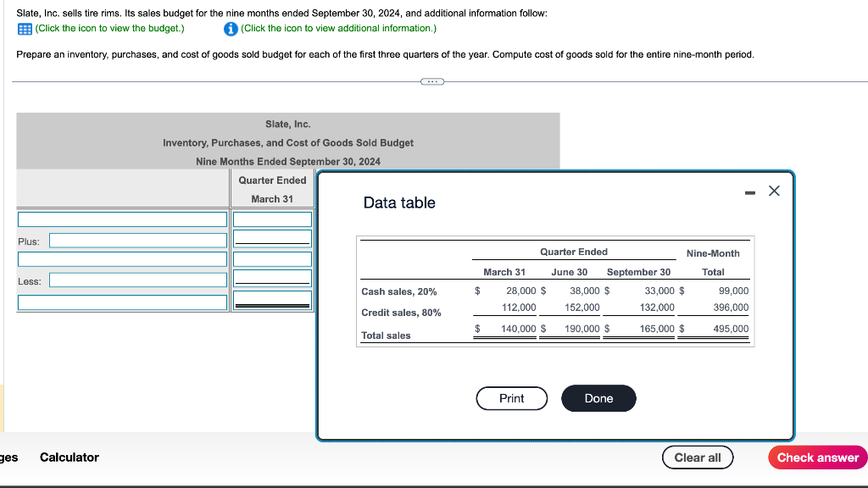Click credit sales value 112,000
Image resolution: width=868 pixels, height=488 pixels.
tap(519, 308)
